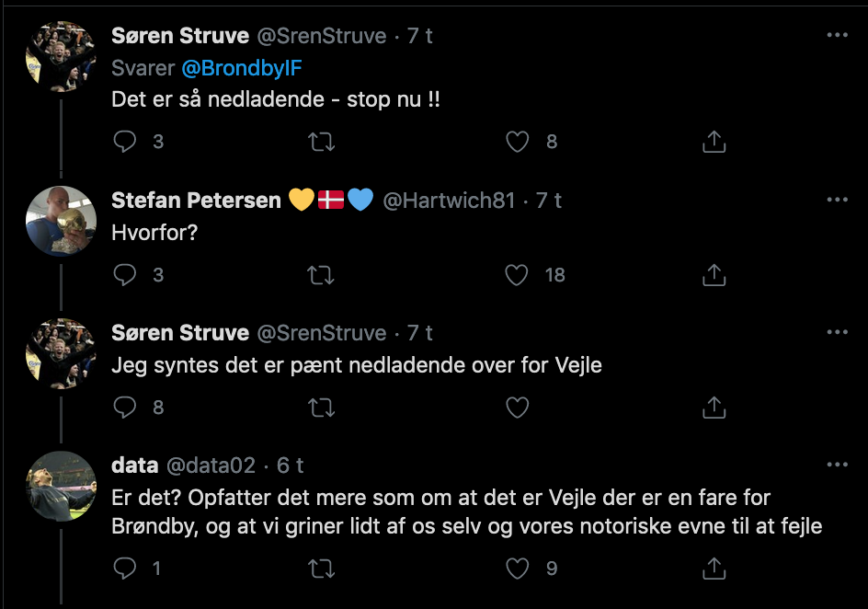Like the "Hvorfor?" tweet with 18 likes

tap(518, 275)
